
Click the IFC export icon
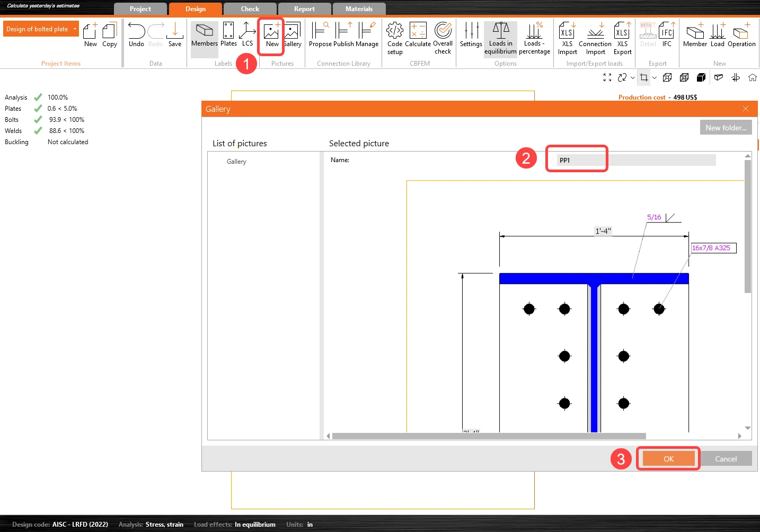667,35
